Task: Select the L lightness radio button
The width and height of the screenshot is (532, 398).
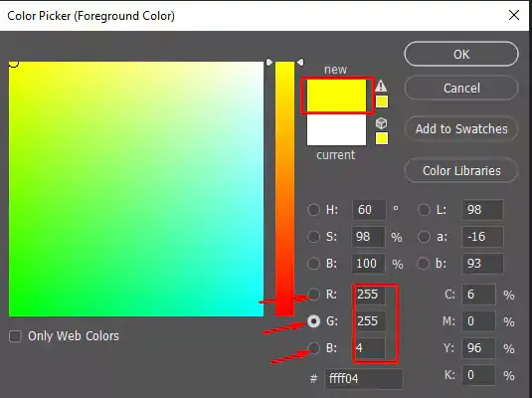Action: (x=424, y=210)
